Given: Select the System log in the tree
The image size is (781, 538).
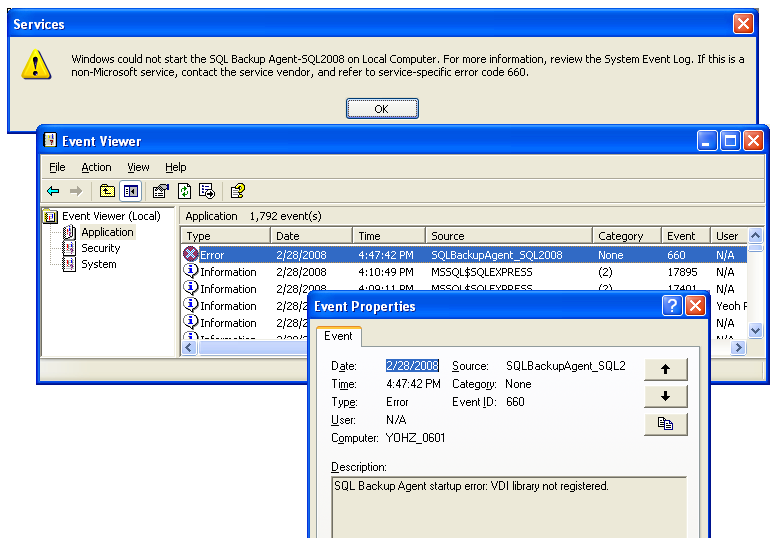Looking at the screenshot, I should (x=98, y=264).
